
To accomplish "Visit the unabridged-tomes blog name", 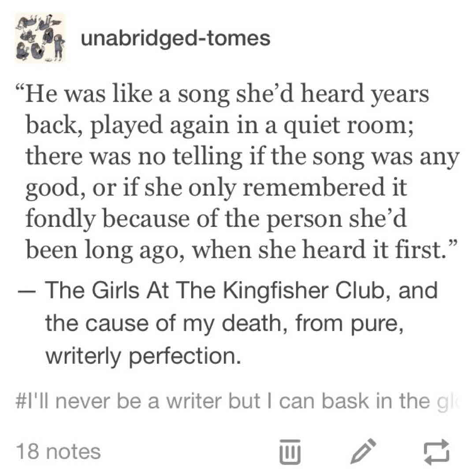I will click(175, 39).
